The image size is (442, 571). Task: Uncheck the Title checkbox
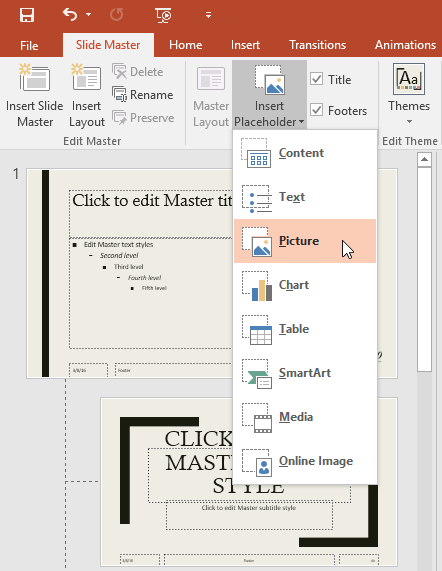316,79
